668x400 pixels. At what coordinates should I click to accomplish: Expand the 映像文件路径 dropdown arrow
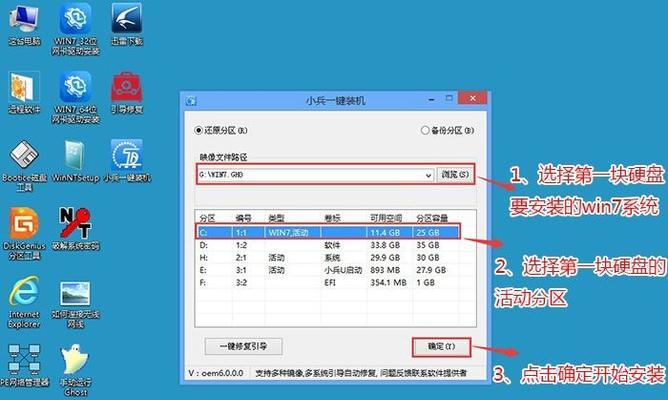pyautogui.click(x=428, y=175)
